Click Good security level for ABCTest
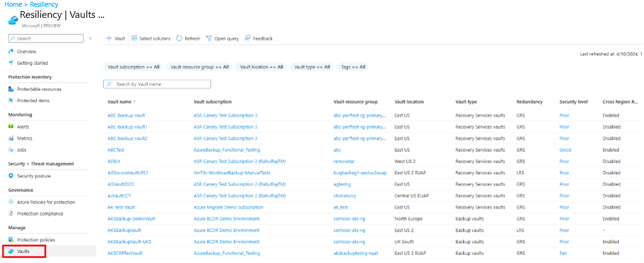Viewport: 644px width, 263px height. tap(565, 150)
